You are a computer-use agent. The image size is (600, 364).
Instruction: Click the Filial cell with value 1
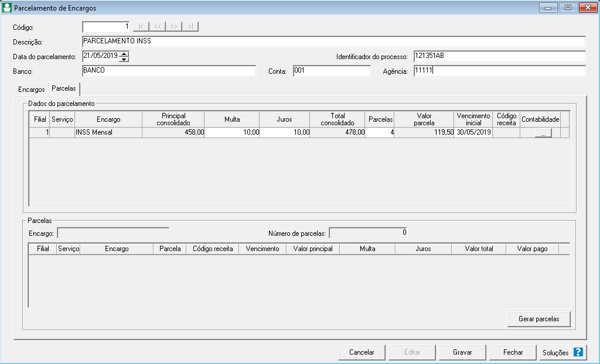[x=40, y=133]
